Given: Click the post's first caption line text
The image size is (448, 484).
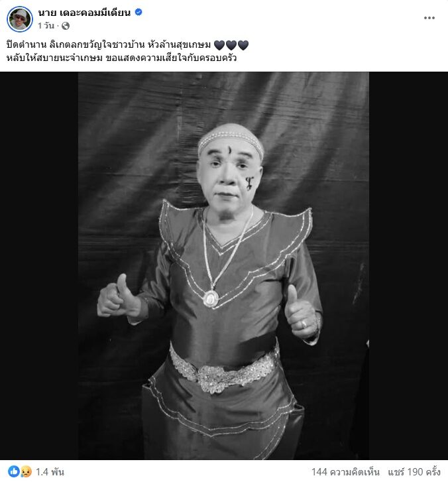Looking at the screenshot, I should [x=109, y=45].
